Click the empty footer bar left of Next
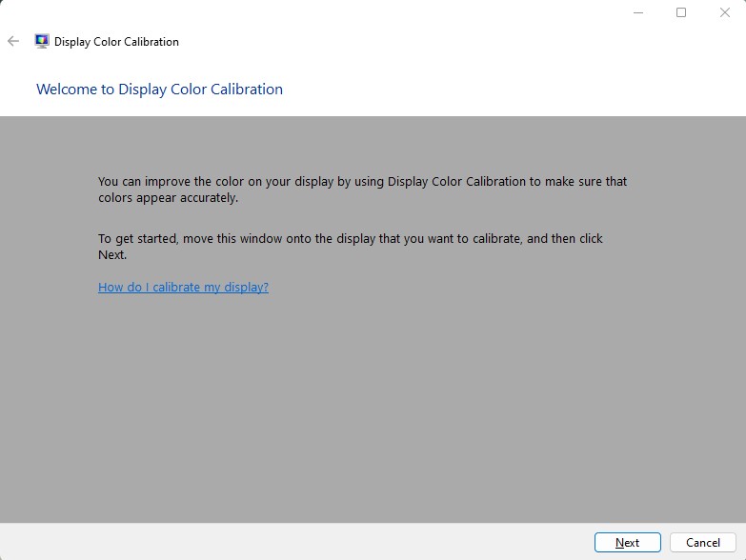The height and width of the screenshot is (560, 746). click(295, 542)
